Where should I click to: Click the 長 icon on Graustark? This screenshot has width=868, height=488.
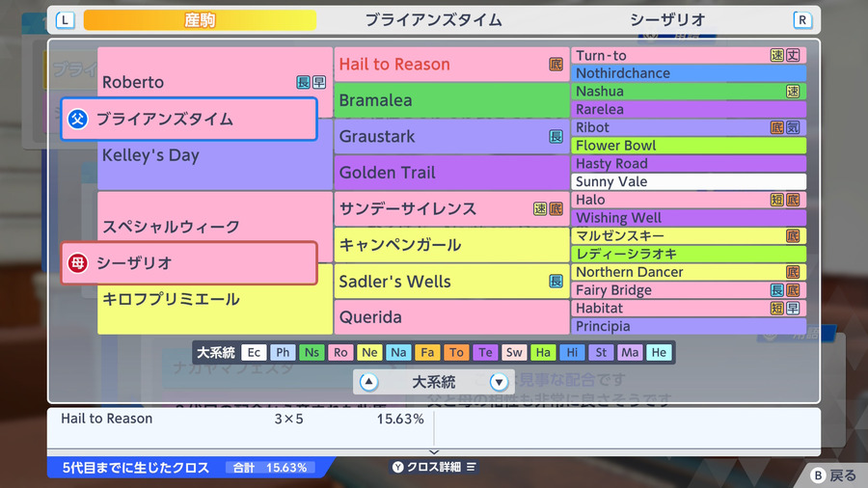(556, 136)
